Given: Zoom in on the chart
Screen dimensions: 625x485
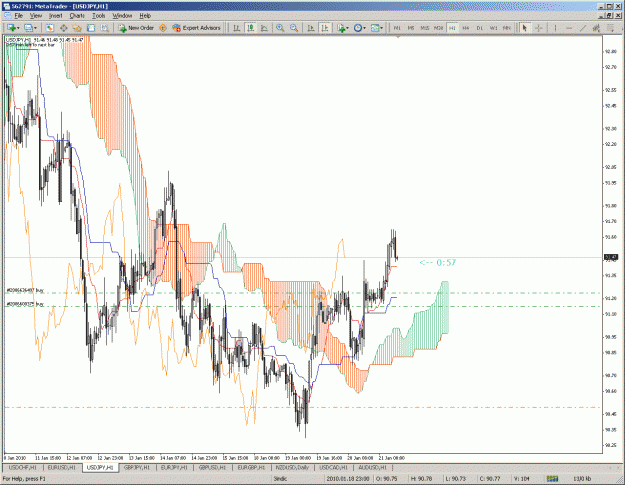Looking at the screenshot, I should [280, 28].
